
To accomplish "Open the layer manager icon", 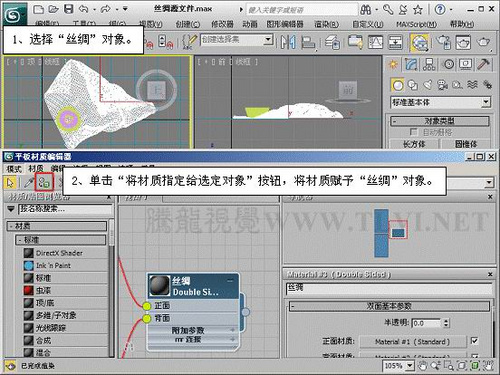I will [x=332, y=42].
